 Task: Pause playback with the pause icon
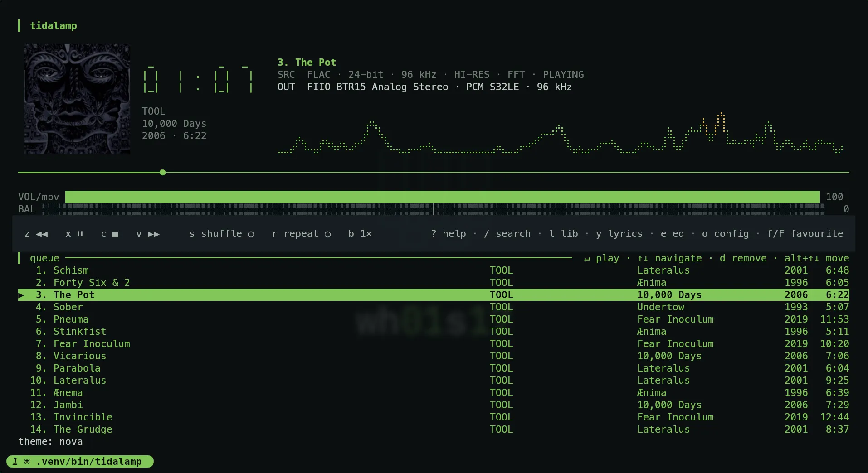(x=80, y=234)
